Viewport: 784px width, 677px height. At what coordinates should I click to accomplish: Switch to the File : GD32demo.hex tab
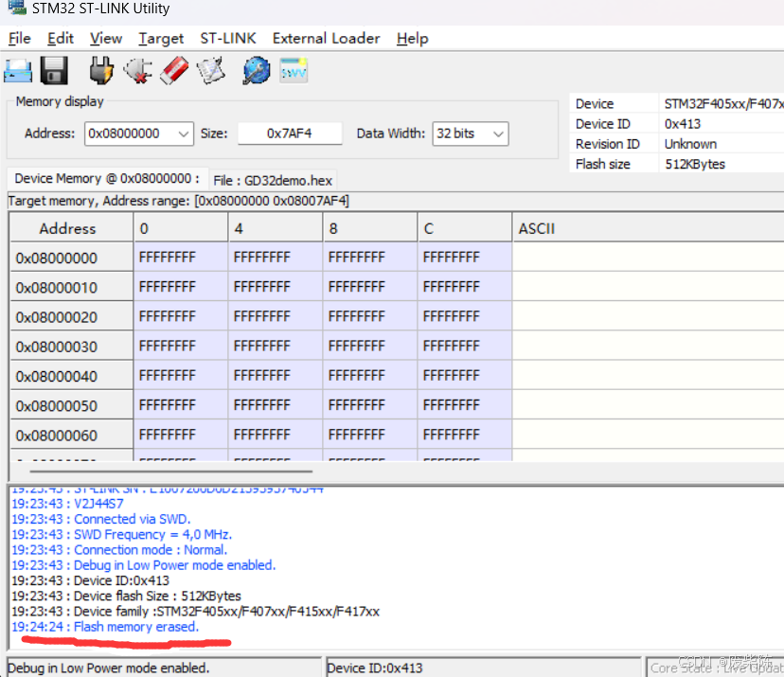(273, 181)
